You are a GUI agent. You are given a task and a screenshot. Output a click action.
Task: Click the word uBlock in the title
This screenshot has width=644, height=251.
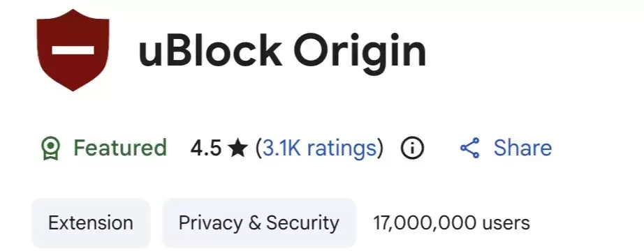tap(210, 51)
